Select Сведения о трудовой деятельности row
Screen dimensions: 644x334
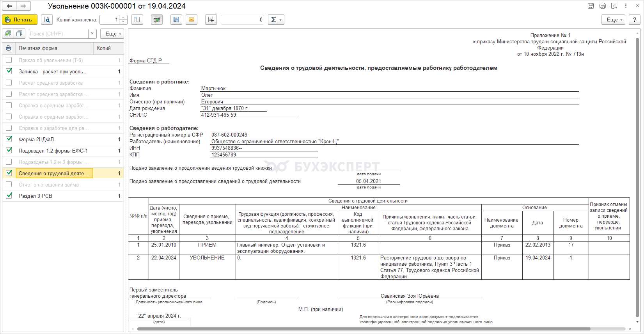[63, 173]
